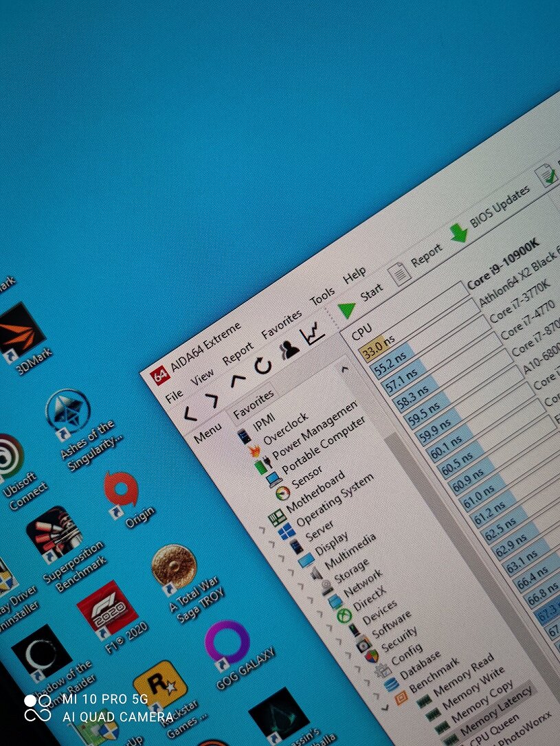Collapse the Benchmark tree node
560x746 pixels.
click(x=385, y=710)
